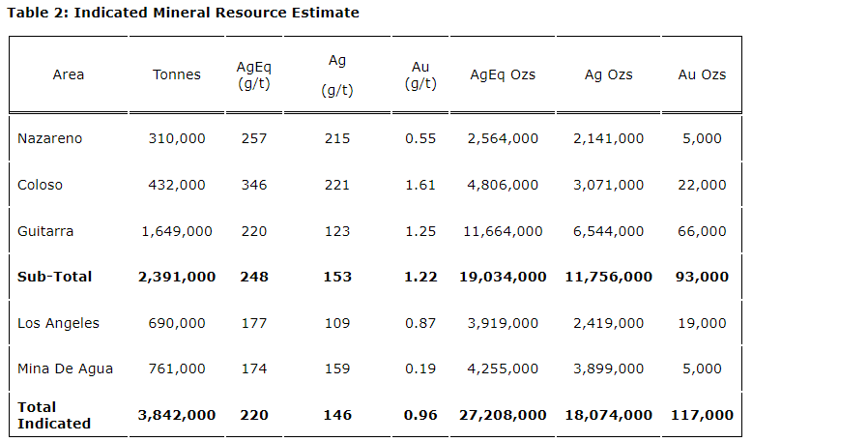Click Guitarra AgEq ounces '11,664,000'
The image size is (868, 442).
point(503,231)
